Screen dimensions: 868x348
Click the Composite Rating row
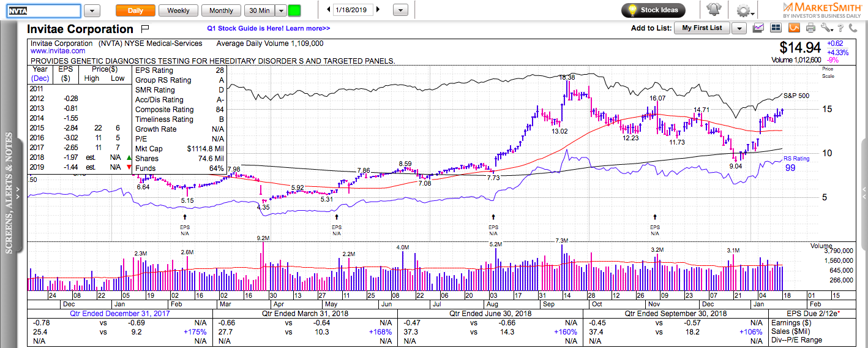click(179, 110)
